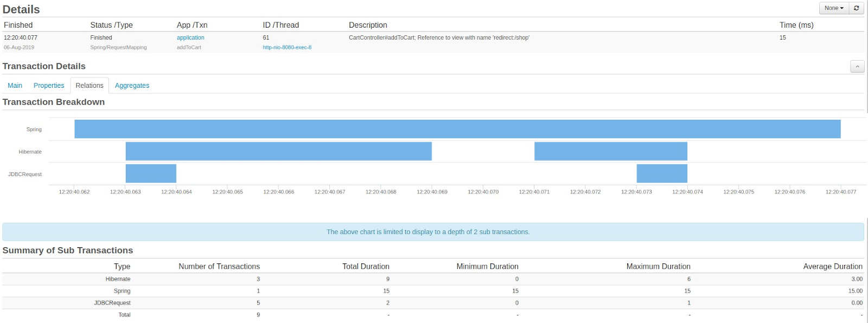Click the 12:20:40.077 finished time
Image resolution: width=868 pixels, height=323 pixels.
click(21, 38)
